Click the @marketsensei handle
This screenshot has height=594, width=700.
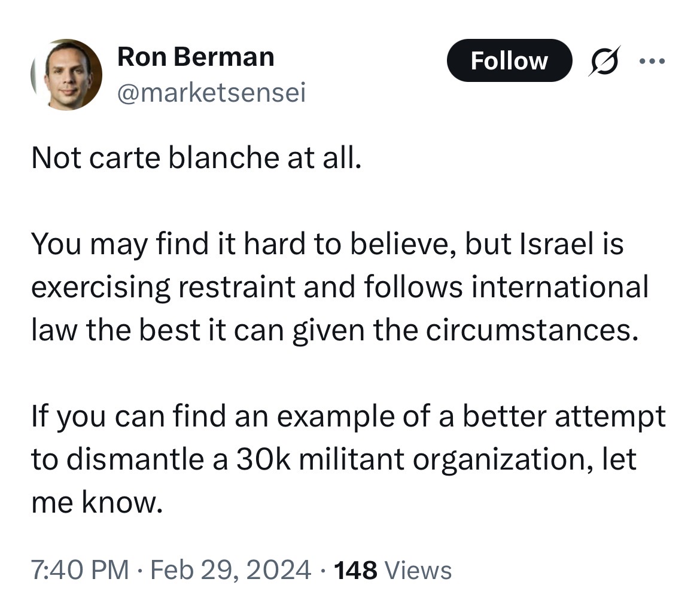(211, 92)
